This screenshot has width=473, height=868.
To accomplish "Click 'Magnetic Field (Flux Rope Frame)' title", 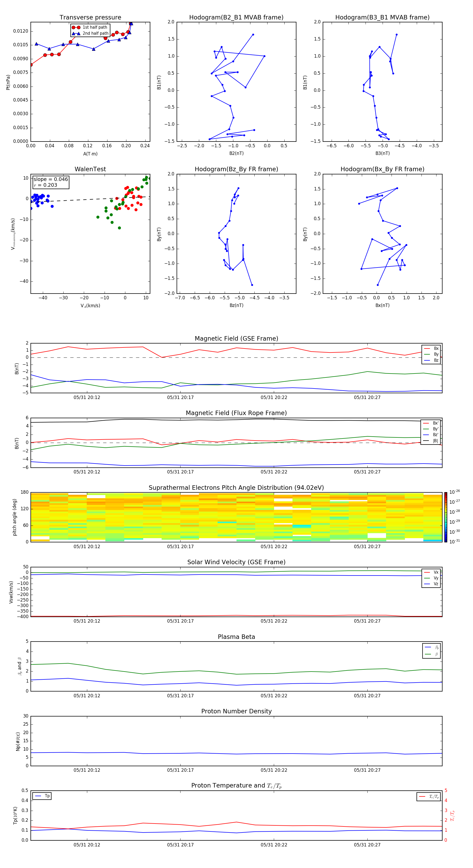I will [236, 413].
